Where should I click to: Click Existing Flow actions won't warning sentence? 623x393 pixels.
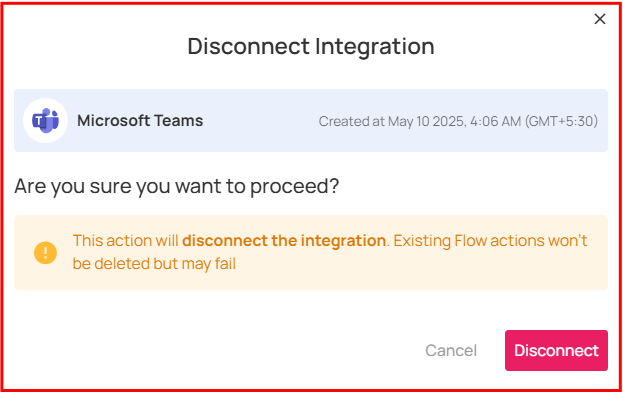[490, 241]
